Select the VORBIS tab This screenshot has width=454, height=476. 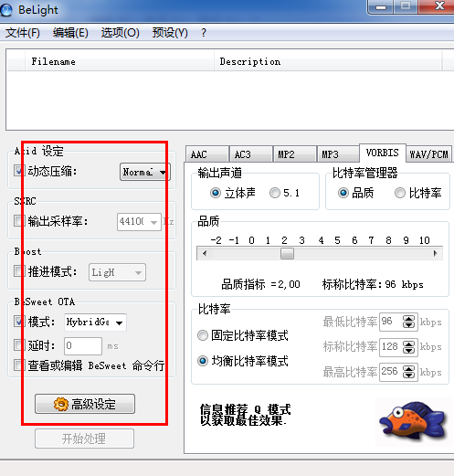click(x=383, y=153)
